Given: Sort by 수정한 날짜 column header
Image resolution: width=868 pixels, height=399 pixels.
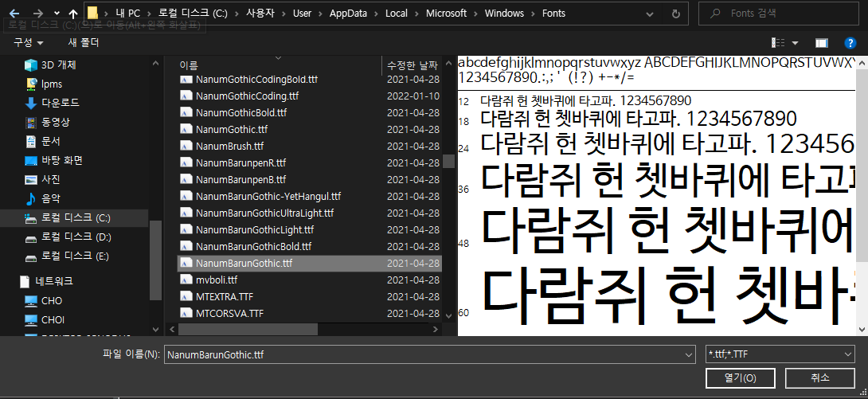Looking at the screenshot, I should pos(412,65).
